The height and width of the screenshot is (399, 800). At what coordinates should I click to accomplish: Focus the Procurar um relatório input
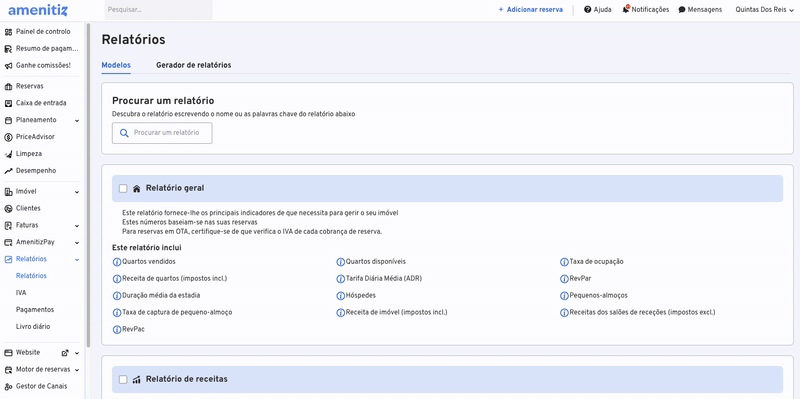click(x=162, y=133)
